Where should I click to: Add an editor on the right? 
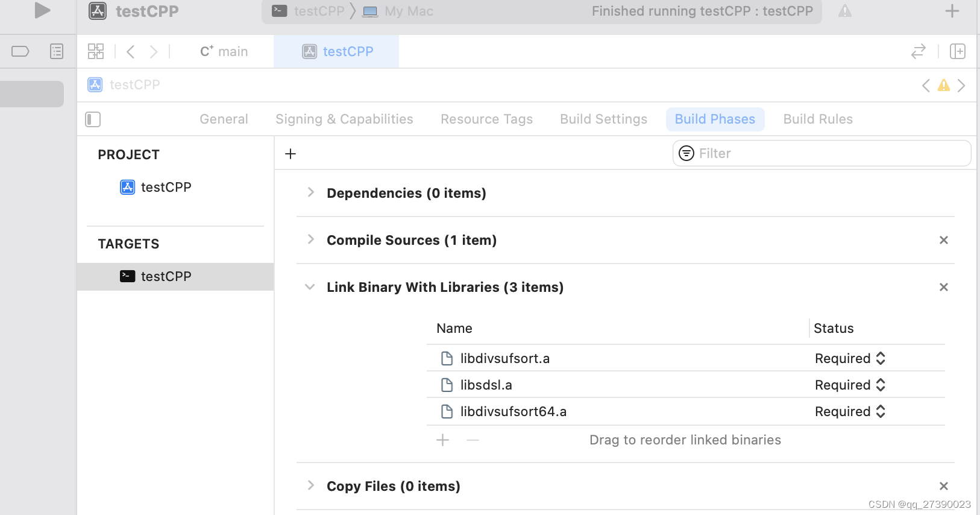pos(957,51)
